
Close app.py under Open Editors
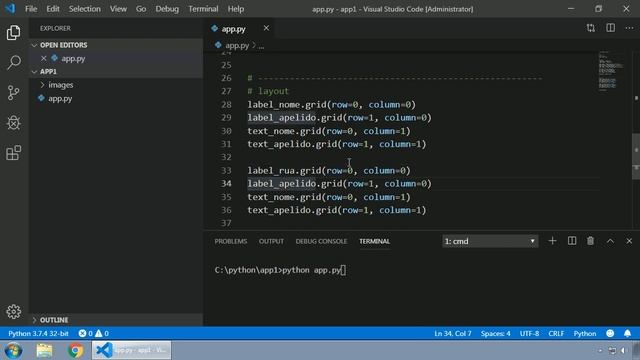pyautogui.click(x=44, y=58)
